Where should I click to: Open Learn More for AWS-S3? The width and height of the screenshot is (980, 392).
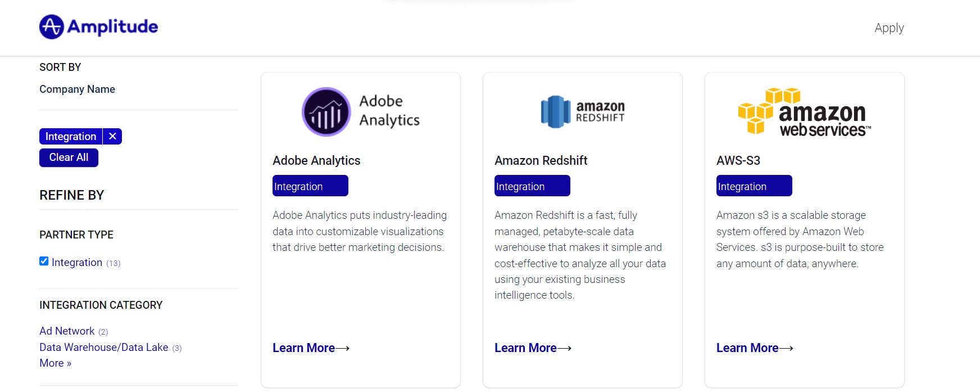[x=755, y=348]
